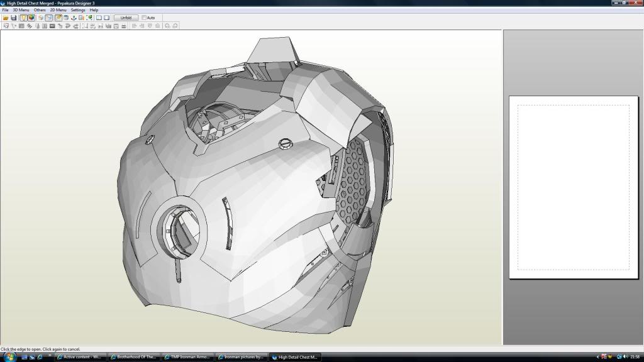Click the last icon in the lower toolbar row

[175, 26]
